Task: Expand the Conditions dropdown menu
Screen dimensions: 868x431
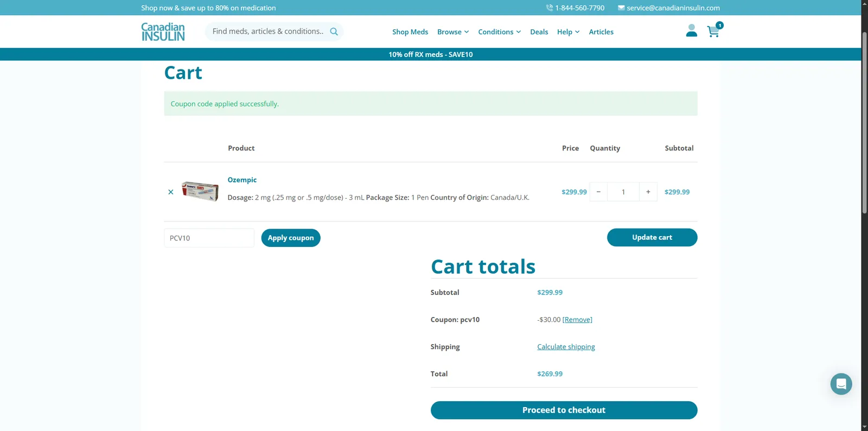Action: click(x=499, y=32)
